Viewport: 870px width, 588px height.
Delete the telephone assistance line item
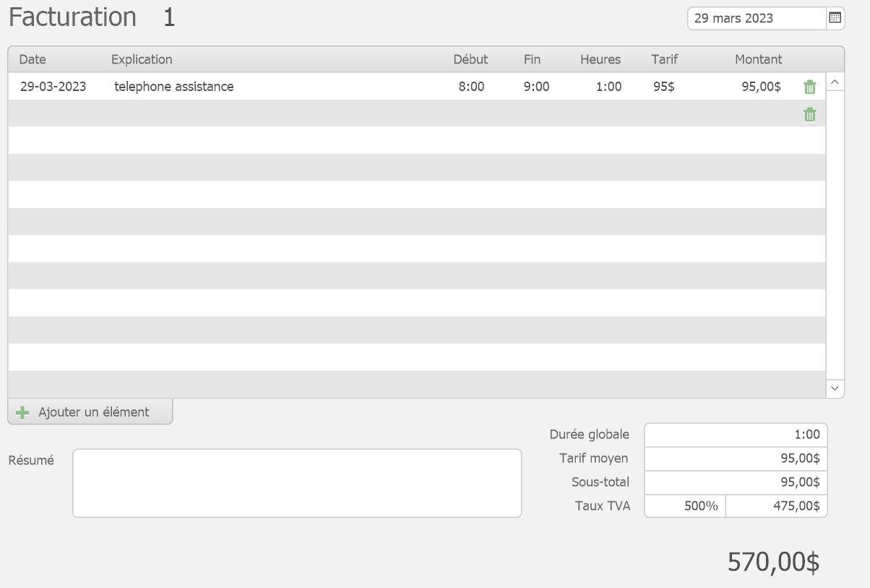tap(809, 87)
